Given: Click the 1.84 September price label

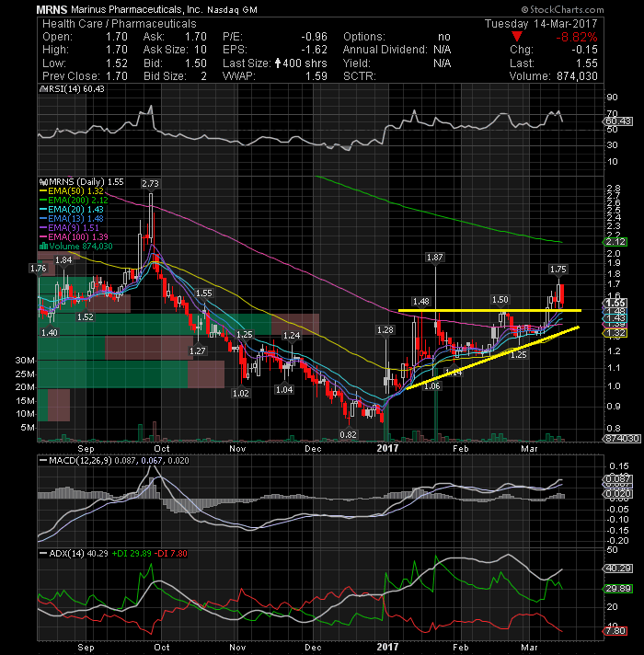Looking at the screenshot, I should (63, 259).
